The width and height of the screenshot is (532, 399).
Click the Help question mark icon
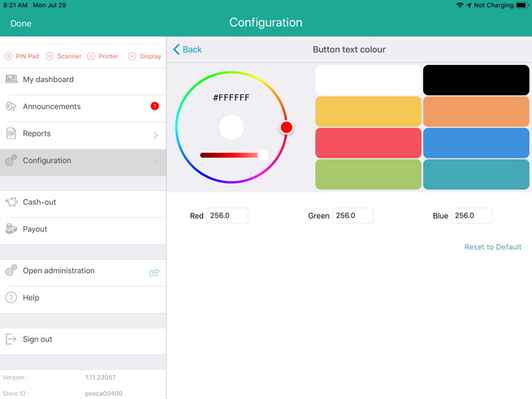click(x=11, y=297)
